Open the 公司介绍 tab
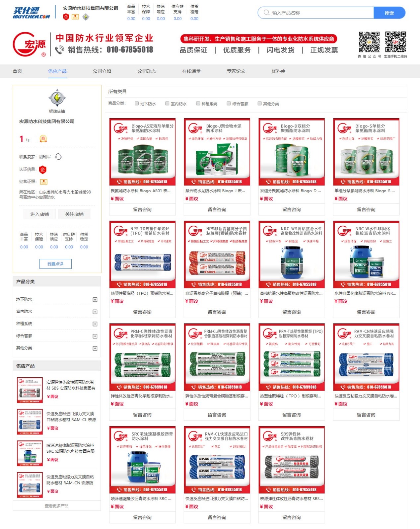This screenshot has width=420, height=529. [x=102, y=71]
